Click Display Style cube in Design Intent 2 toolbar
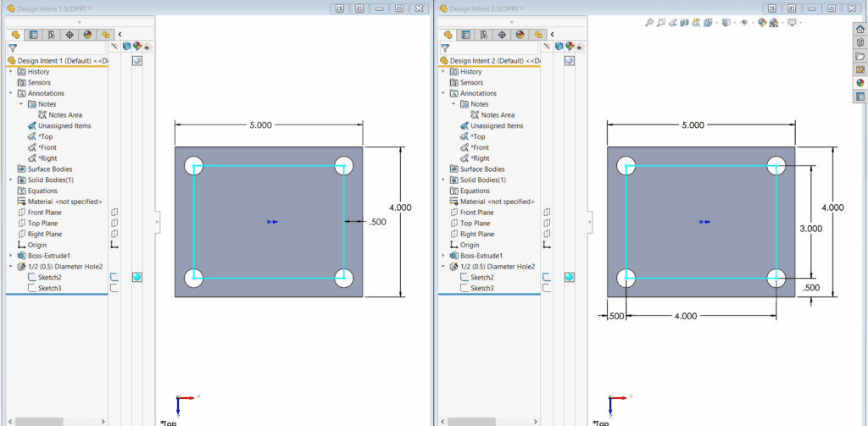 (x=726, y=23)
